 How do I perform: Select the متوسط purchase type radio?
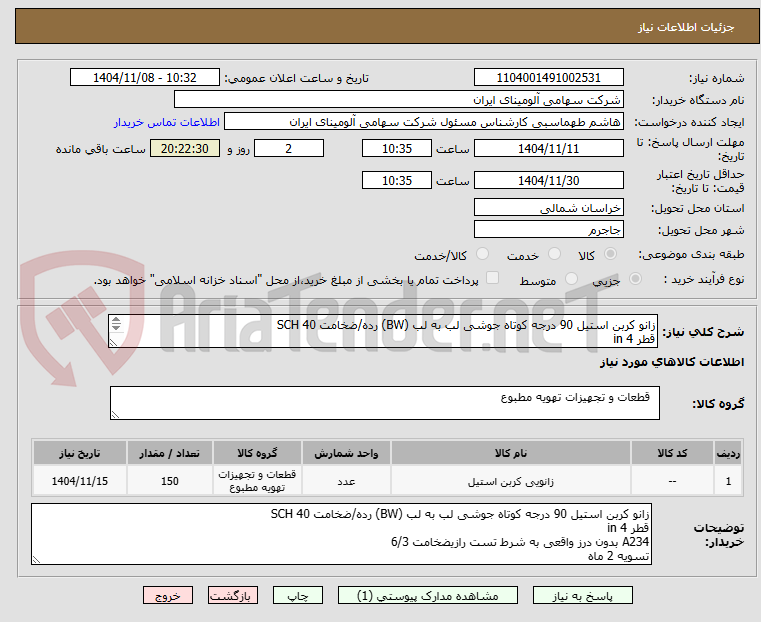(572, 278)
